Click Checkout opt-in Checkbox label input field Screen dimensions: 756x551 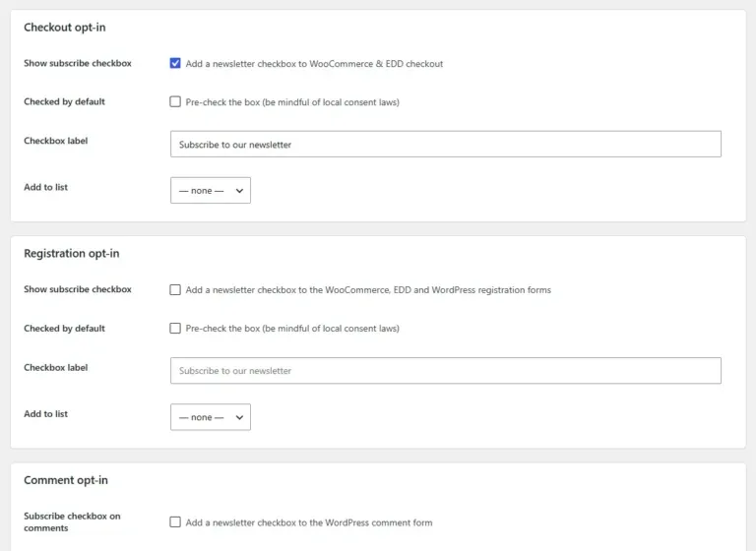pyautogui.click(x=446, y=144)
